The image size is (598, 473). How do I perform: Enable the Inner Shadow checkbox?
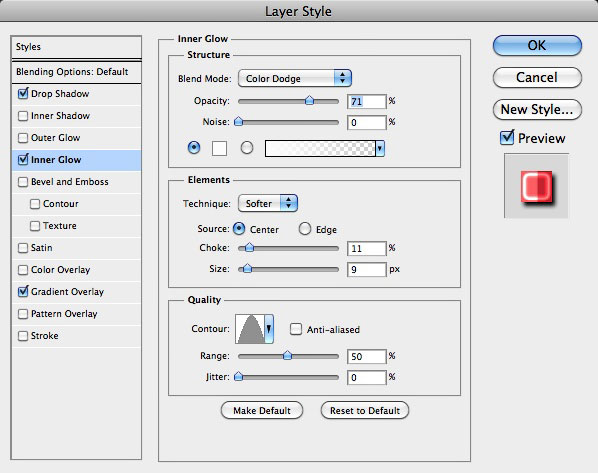[x=23, y=116]
